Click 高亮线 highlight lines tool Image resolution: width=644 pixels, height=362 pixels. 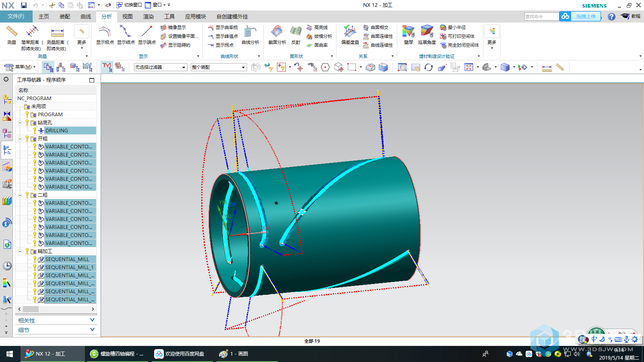click(x=317, y=27)
